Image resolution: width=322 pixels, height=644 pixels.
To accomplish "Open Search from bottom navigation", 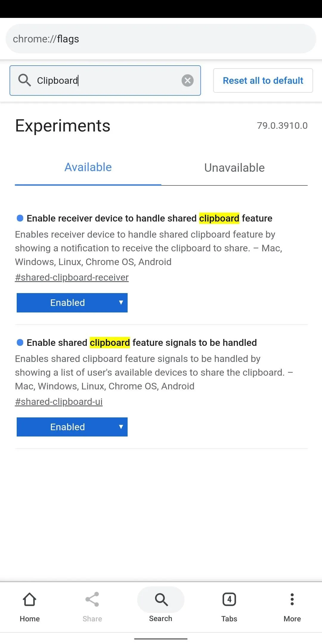I will click(161, 605).
